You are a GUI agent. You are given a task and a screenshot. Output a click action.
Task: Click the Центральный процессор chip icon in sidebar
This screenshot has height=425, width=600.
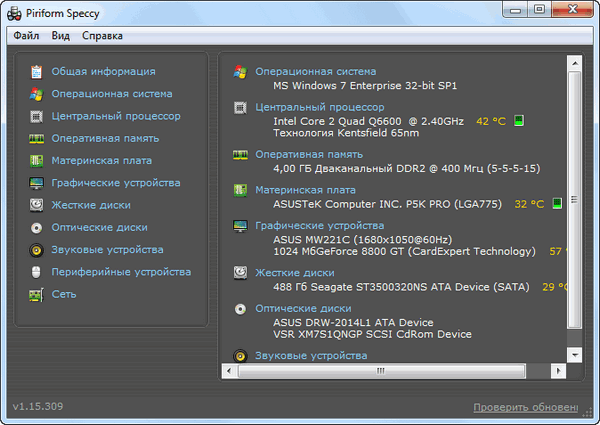36,116
